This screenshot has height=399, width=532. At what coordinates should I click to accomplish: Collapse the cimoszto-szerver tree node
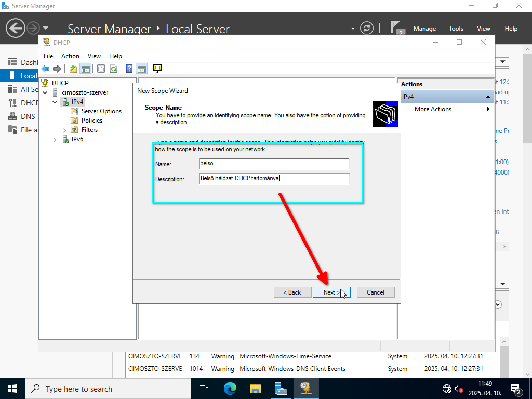[45, 92]
